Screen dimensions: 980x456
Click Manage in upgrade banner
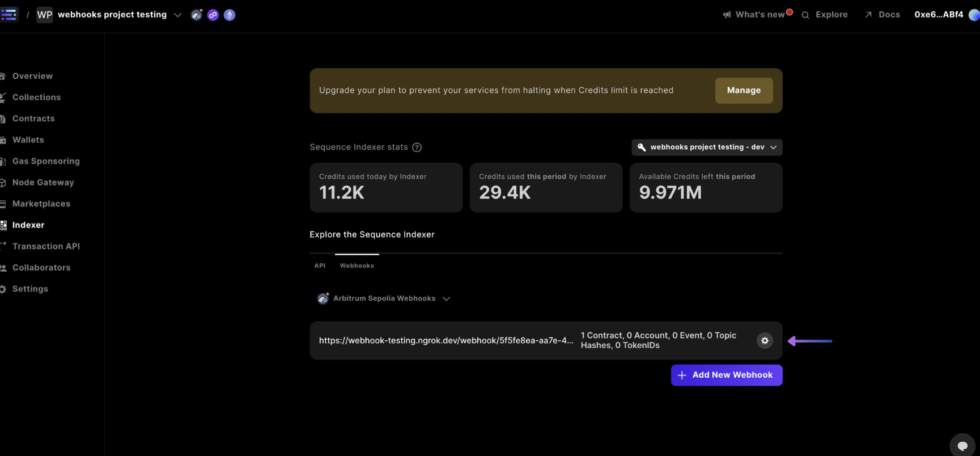pos(744,91)
